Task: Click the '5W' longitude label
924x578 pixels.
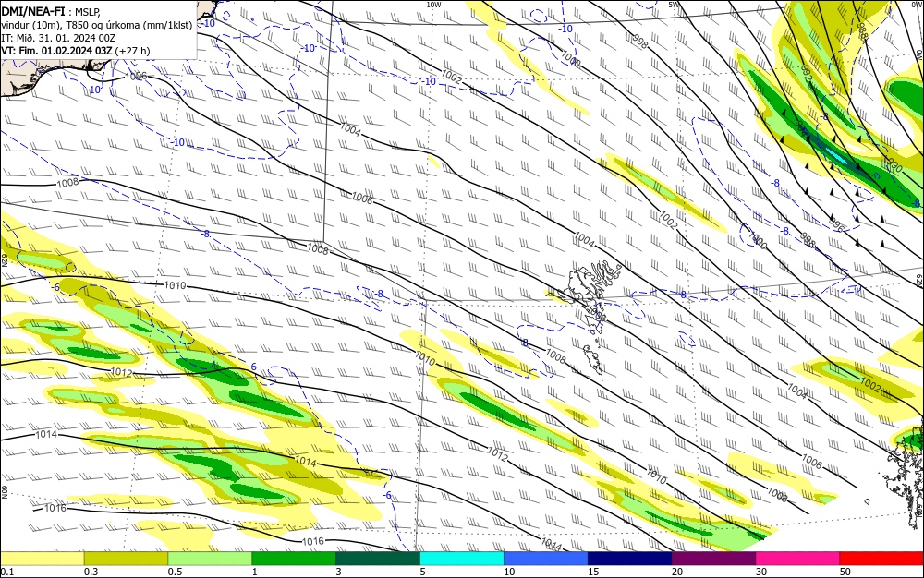Action: click(x=675, y=5)
